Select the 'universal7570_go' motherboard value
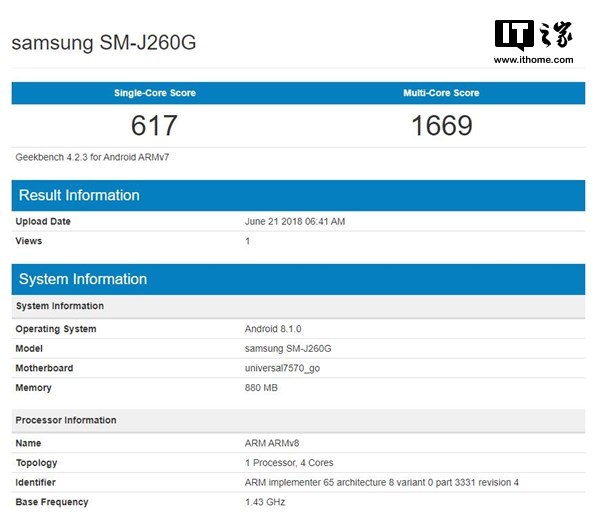 [282, 368]
